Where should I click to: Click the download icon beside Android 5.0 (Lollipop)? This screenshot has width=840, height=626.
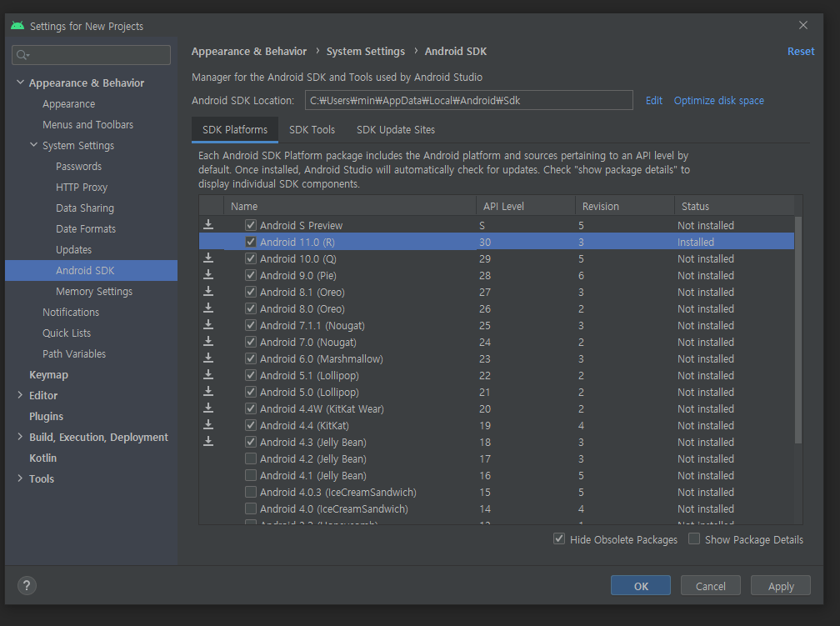[208, 391]
